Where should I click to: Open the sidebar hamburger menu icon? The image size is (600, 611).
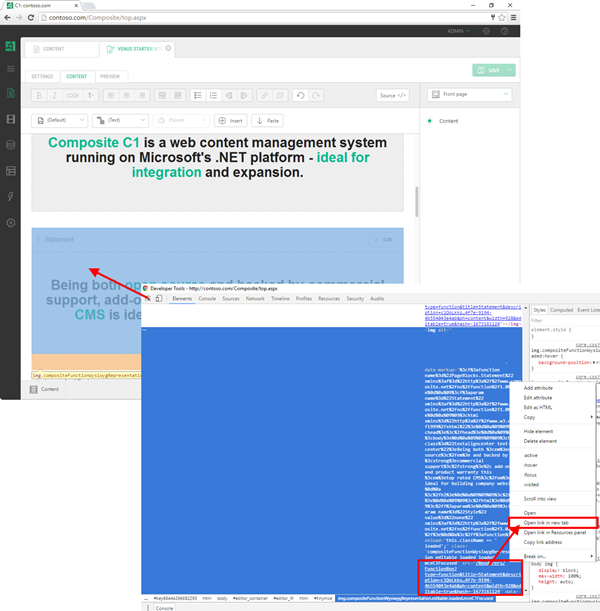(11, 69)
